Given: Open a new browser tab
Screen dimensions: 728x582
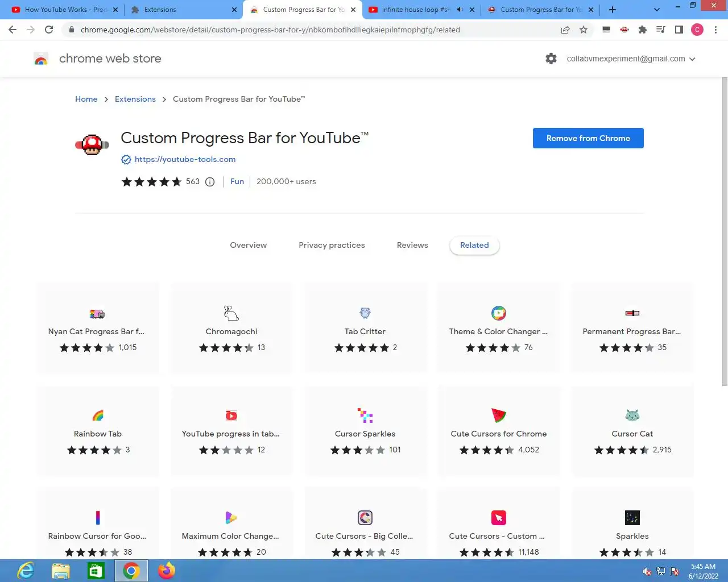Looking at the screenshot, I should [x=613, y=10].
